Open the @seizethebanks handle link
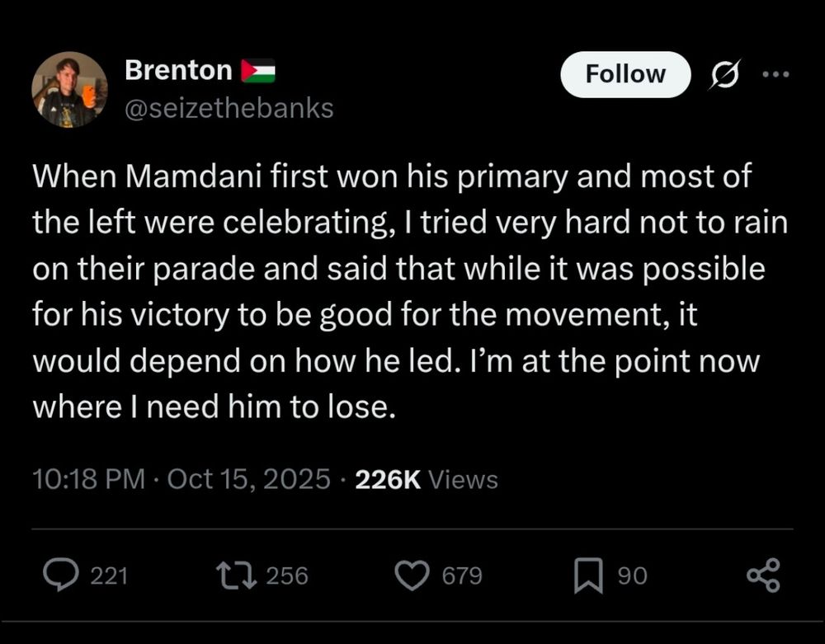 click(x=229, y=107)
